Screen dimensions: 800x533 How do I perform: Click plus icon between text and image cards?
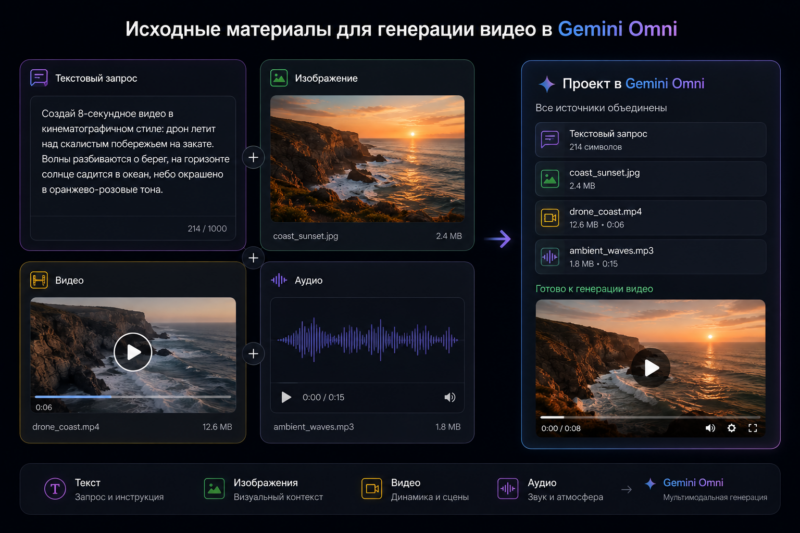pos(253,158)
